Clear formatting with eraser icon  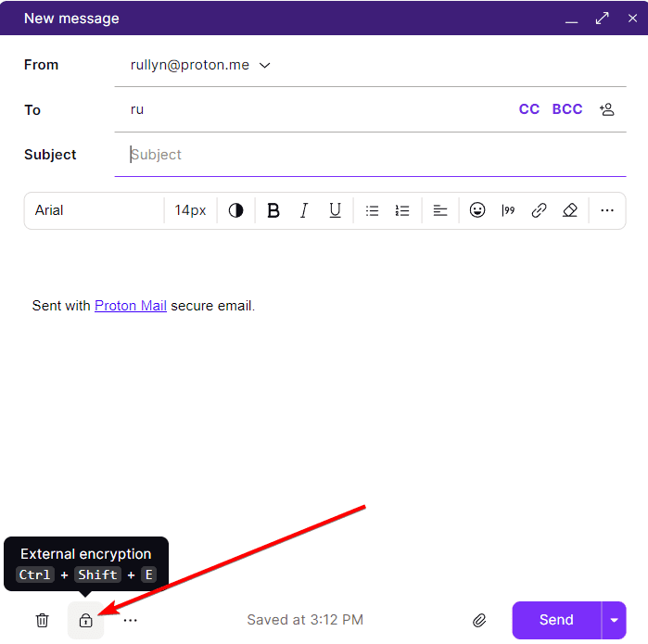coord(570,210)
